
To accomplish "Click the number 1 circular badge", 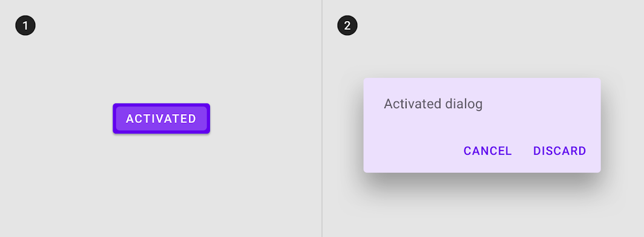I will click(x=25, y=25).
